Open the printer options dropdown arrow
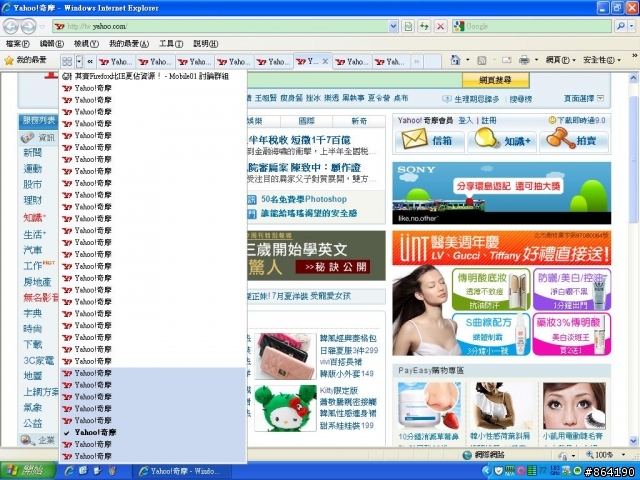This screenshot has height=480, width=640. click(536, 60)
